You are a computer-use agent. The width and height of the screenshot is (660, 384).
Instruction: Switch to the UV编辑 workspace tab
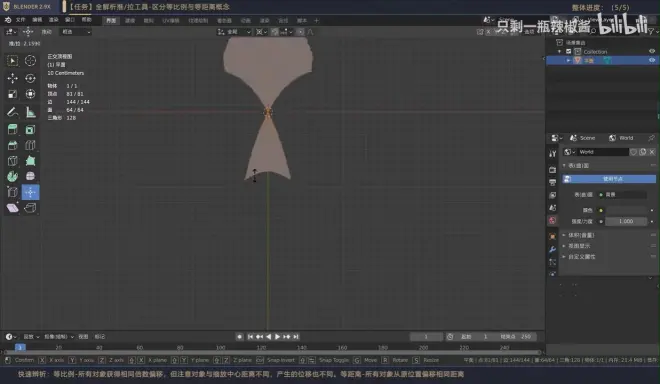[171, 20]
